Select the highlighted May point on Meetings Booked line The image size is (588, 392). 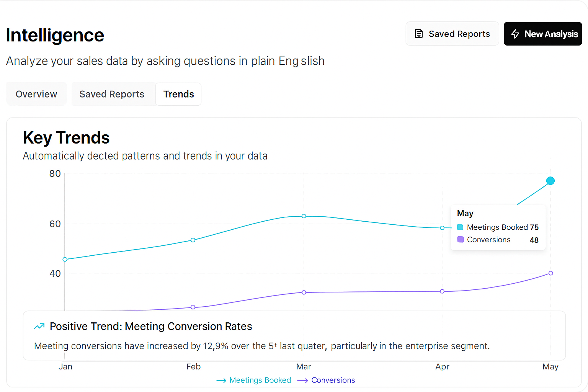tap(550, 181)
